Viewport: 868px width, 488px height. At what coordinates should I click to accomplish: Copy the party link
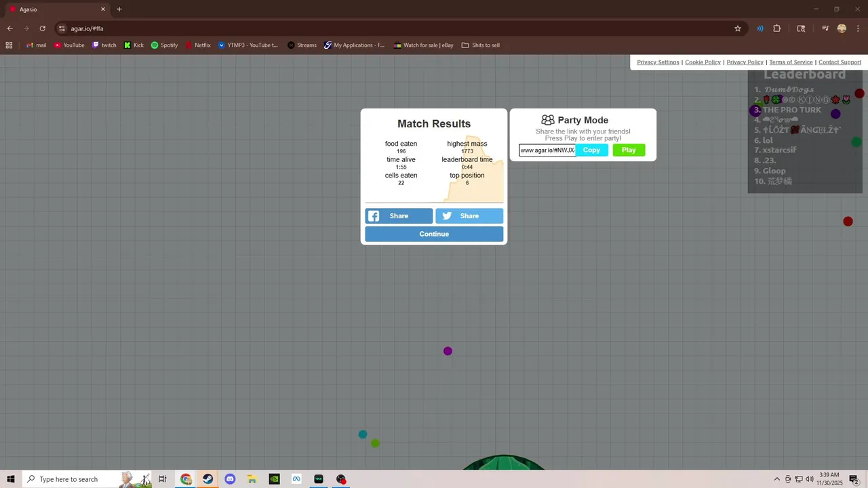(591, 150)
